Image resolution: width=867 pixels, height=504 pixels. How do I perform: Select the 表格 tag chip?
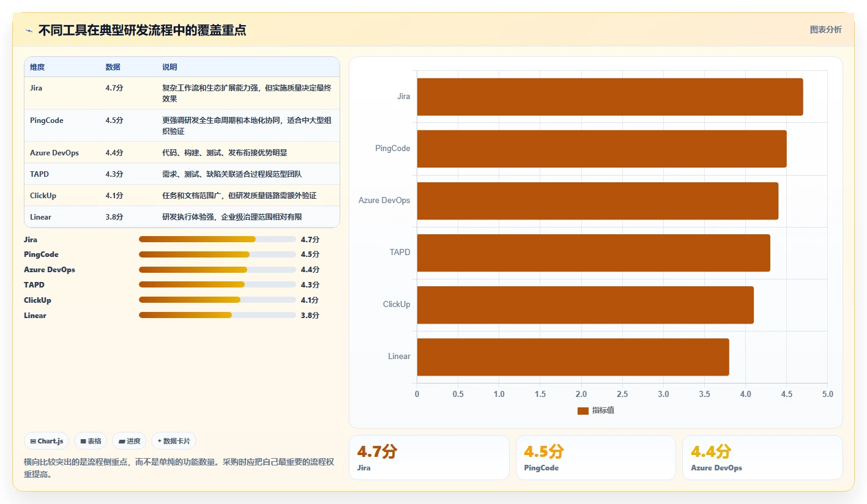(x=91, y=441)
